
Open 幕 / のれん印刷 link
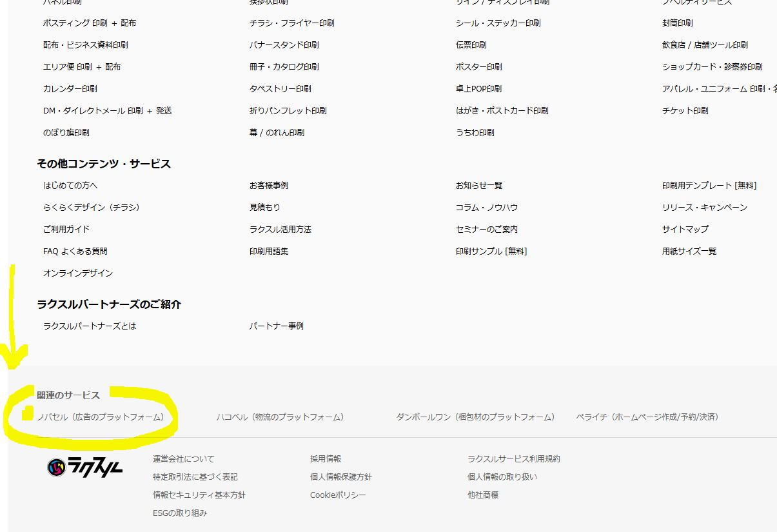[x=277, y=133]
